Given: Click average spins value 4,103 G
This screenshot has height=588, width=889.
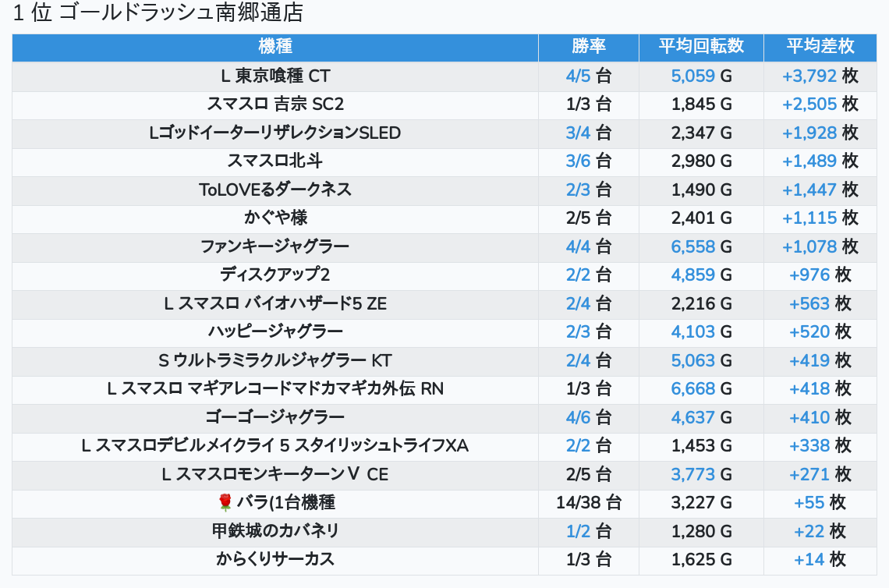Looking at the screenshot, I should pyautogui.click(x=701, y=331).
